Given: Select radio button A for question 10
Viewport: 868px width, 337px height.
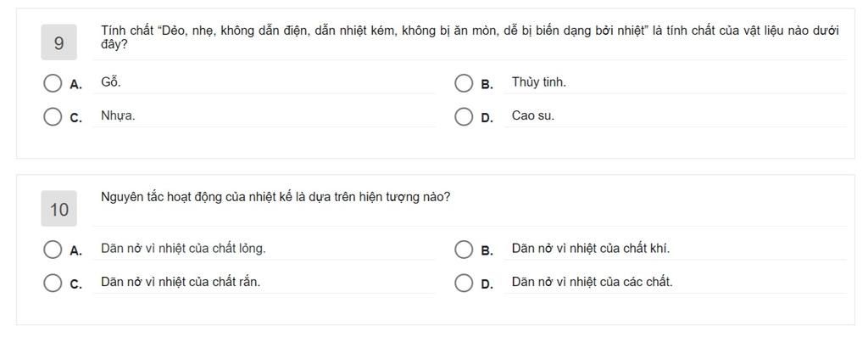Looking at the screenshot, I should 53,250.
